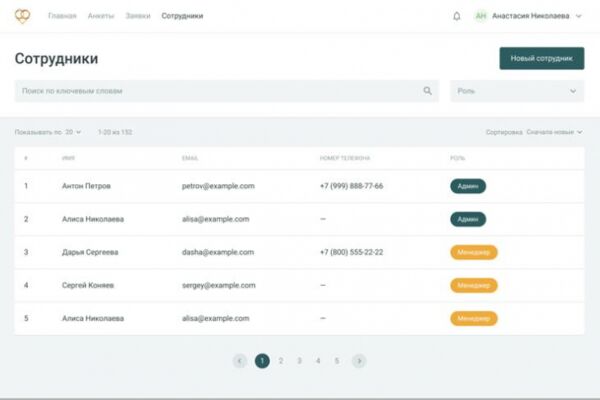Go to previous page arrow
The height and width of the screenshot is (400, 600).
coord(240,361)
